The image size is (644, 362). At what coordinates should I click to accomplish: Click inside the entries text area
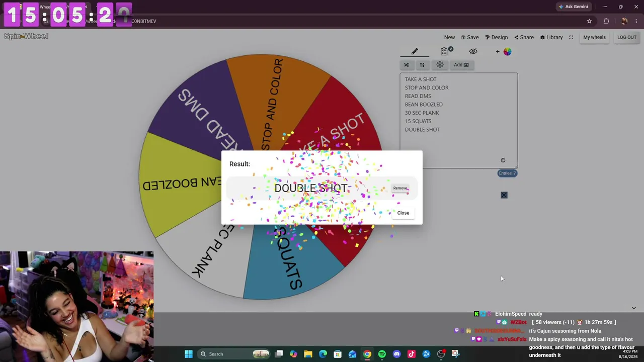[459, 121]
